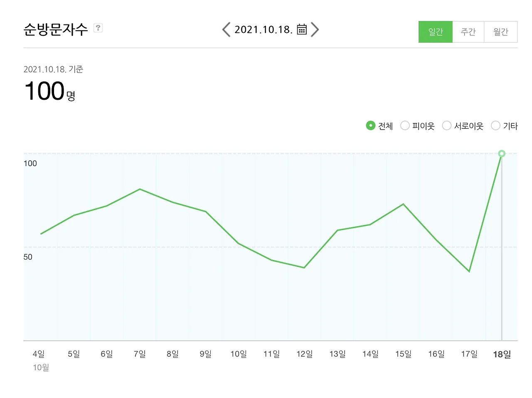Click the 2021.10.18. date text
This screenshot has width=532, height=398.
coord(264,29)
